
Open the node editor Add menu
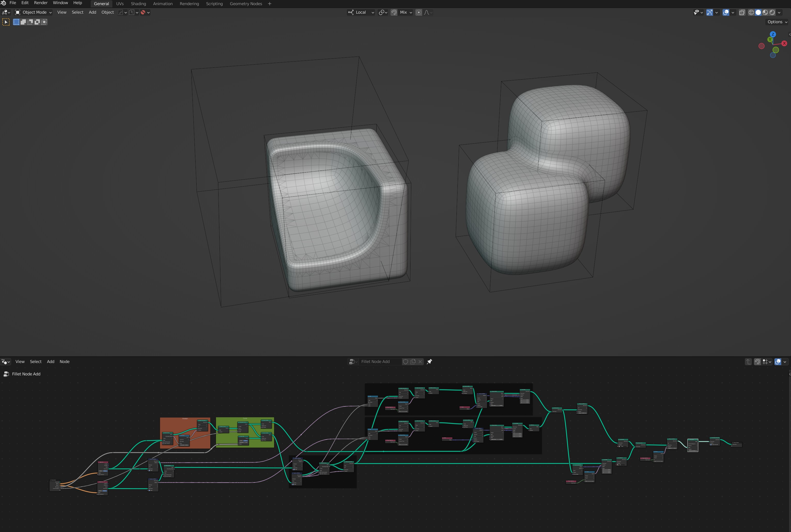(51, 362)
